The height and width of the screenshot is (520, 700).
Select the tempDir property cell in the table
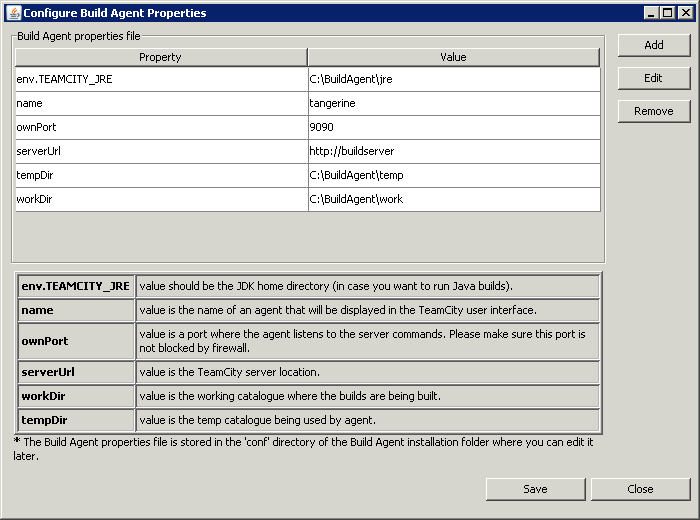(x=162, y=175)
